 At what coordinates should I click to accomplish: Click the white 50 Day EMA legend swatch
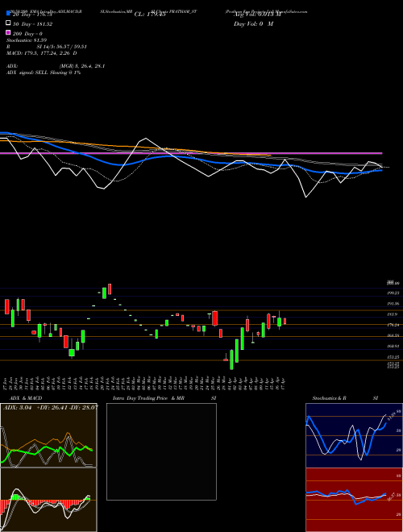click(8, 23)
